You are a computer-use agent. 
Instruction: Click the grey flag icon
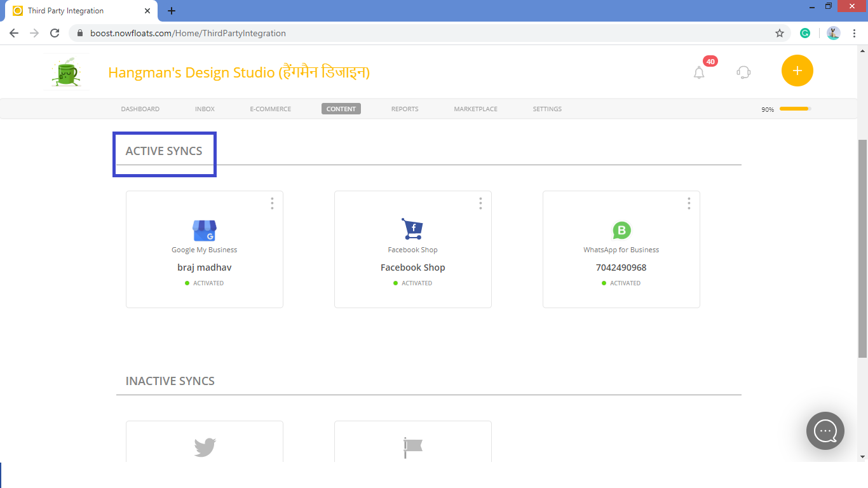(413, 448)
